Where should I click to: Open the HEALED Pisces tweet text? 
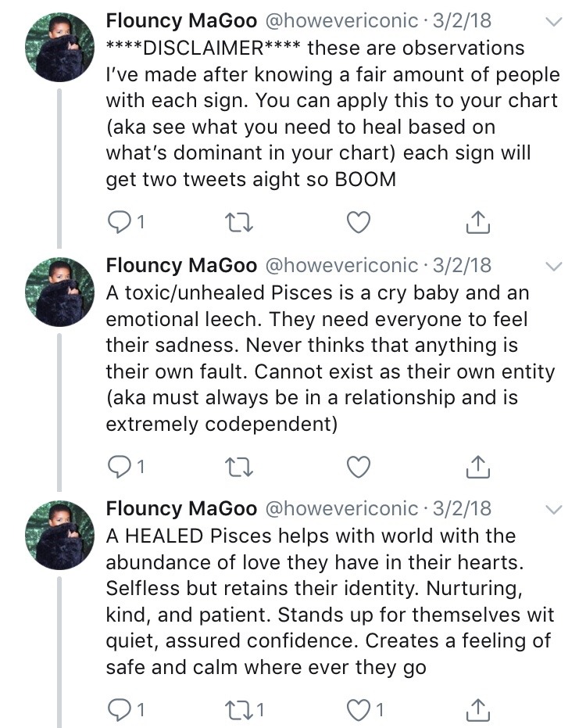point(328,602)
